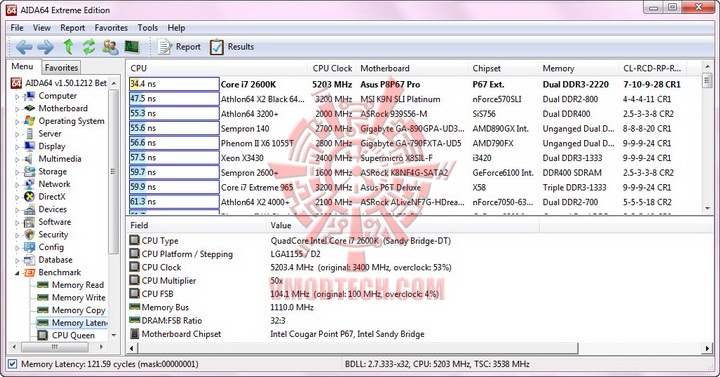Click the details pane horizontal scrollbar
This screenshot has height=377, width=720.
click(x=358, y=348)
